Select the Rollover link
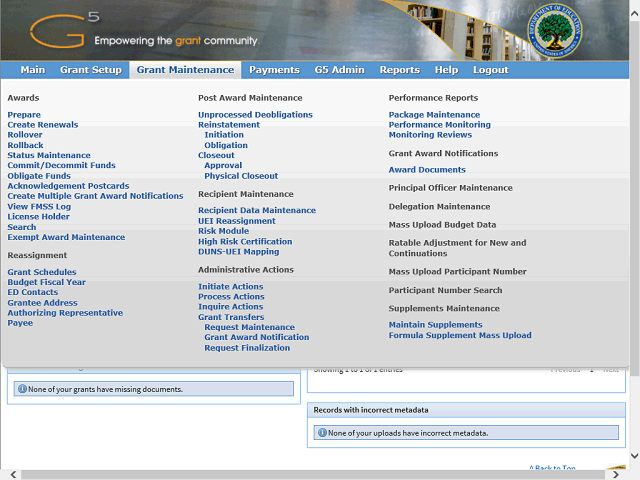This screenshot has height=480, width=640. [25, 135]
